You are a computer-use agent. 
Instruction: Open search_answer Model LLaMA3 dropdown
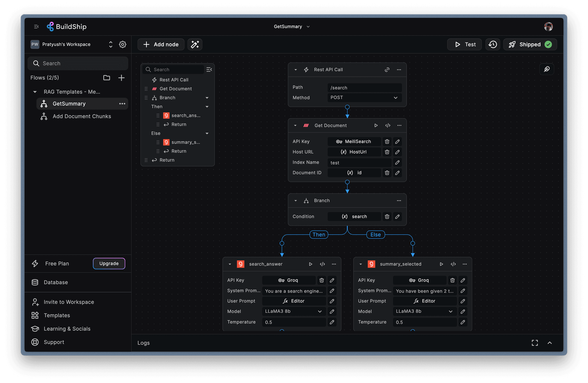[x=294, y=311]
